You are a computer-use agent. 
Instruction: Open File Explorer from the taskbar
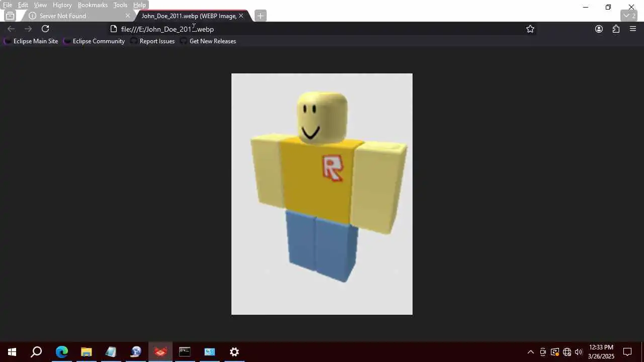[x=86, y=352]
